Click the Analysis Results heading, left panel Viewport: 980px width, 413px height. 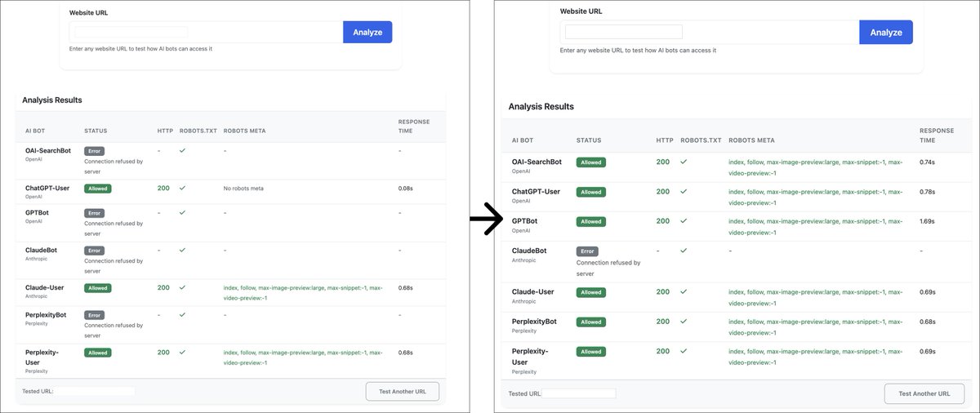52,100
